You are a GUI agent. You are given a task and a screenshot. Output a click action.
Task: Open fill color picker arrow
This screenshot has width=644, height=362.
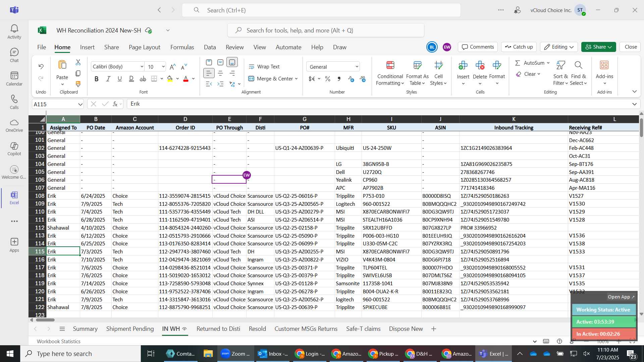177,79
